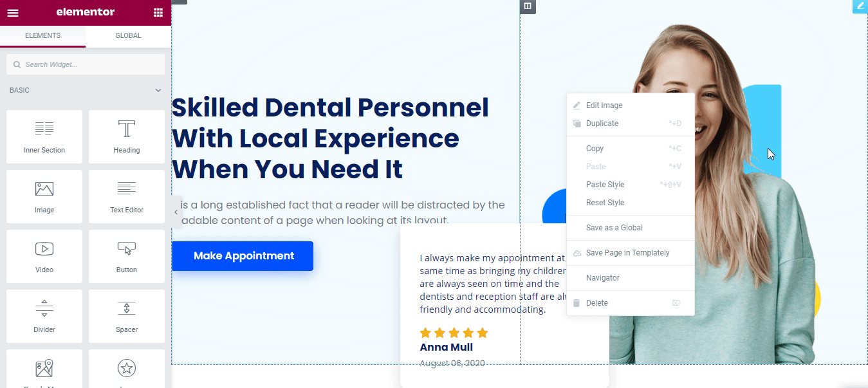Switch to the Elements tab
The width and height of the screenshot is (868, 388).
pos(42,36)
